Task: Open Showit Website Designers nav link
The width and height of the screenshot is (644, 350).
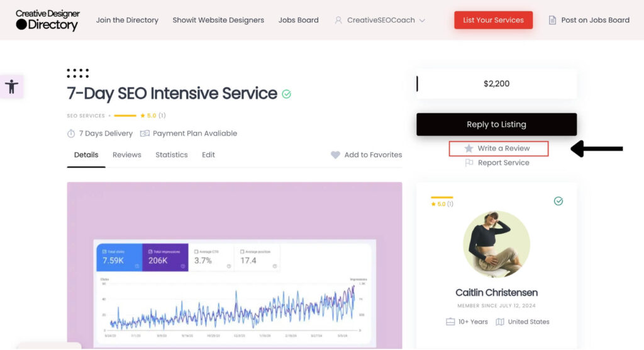Action: pyautogui.click(x=218, y=20)
